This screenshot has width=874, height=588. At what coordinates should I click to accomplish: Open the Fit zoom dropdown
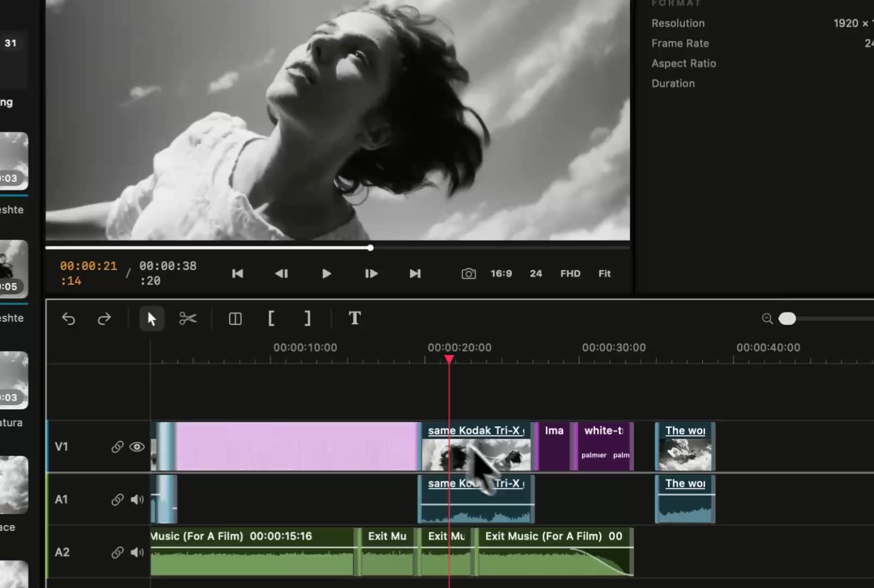pos(604,273)
